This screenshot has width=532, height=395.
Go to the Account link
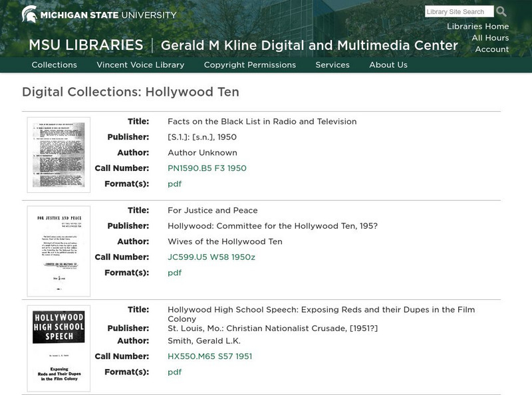pos(492,49)
